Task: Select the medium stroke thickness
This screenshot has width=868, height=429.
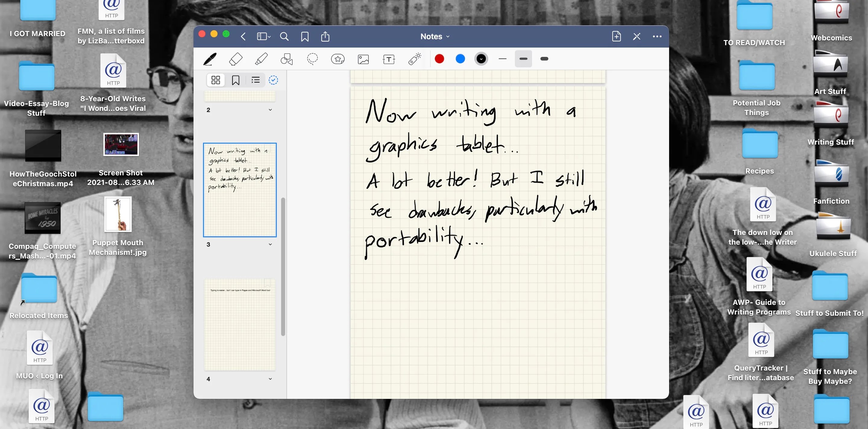Action: (523, 58)
